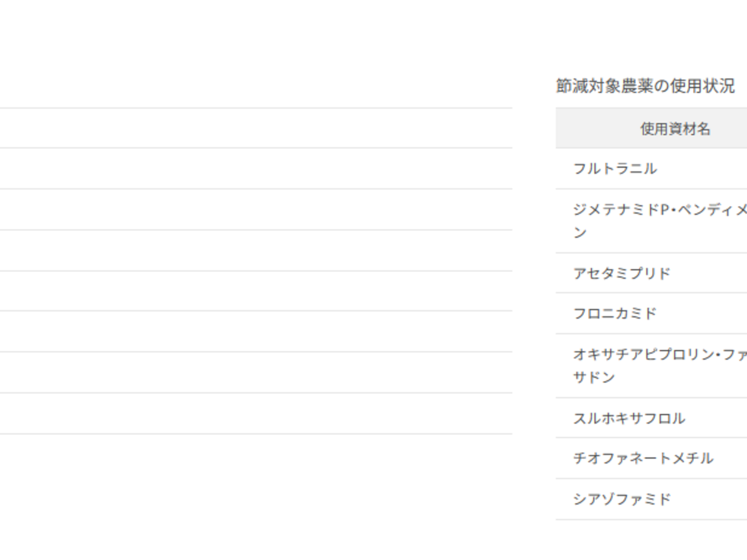
Task: Select the シアゾファミド row
Action: 622,499
